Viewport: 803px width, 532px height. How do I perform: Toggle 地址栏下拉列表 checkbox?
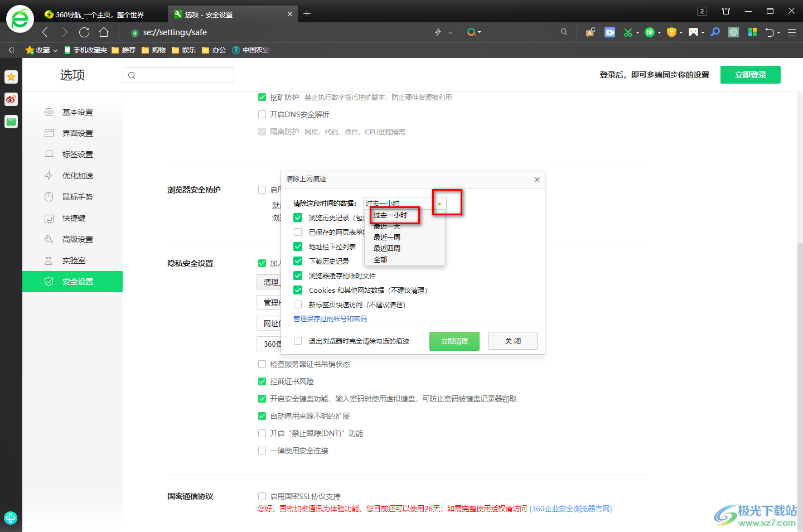[x=298, y=246]
